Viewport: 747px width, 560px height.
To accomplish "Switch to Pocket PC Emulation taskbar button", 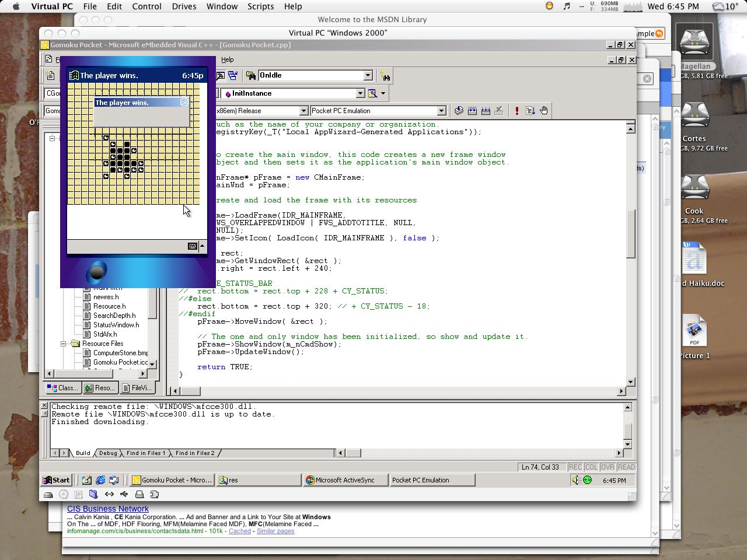I will (432, 480).
